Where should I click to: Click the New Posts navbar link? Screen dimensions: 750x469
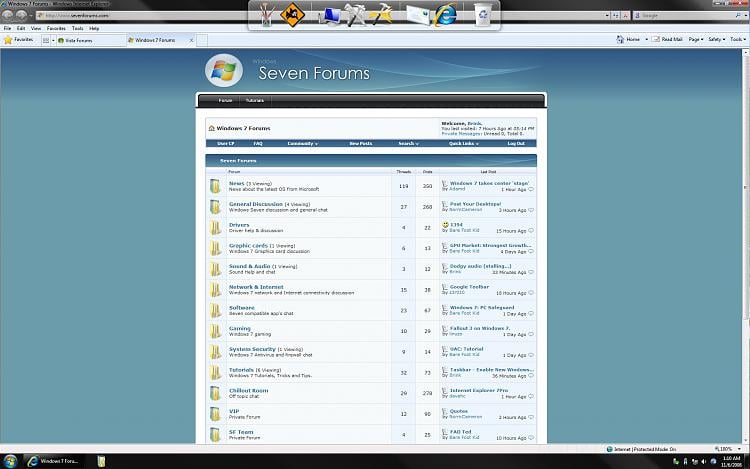pos(361,143)
